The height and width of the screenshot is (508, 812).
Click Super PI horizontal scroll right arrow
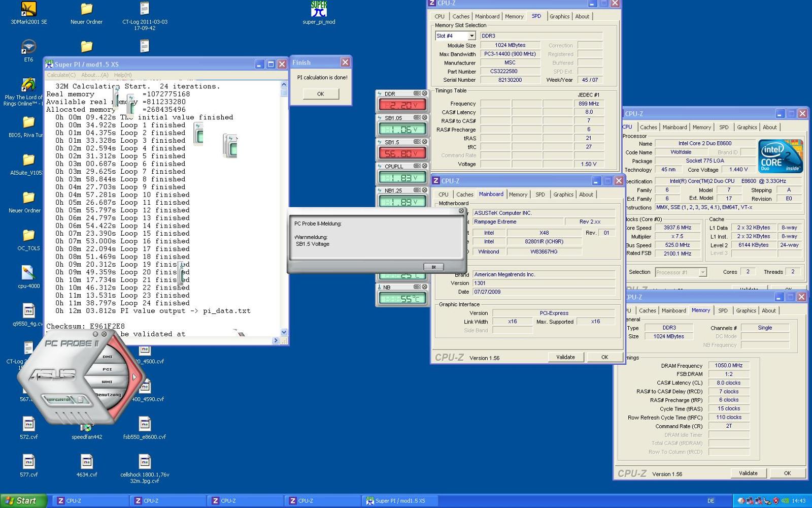tap(276, 340)
